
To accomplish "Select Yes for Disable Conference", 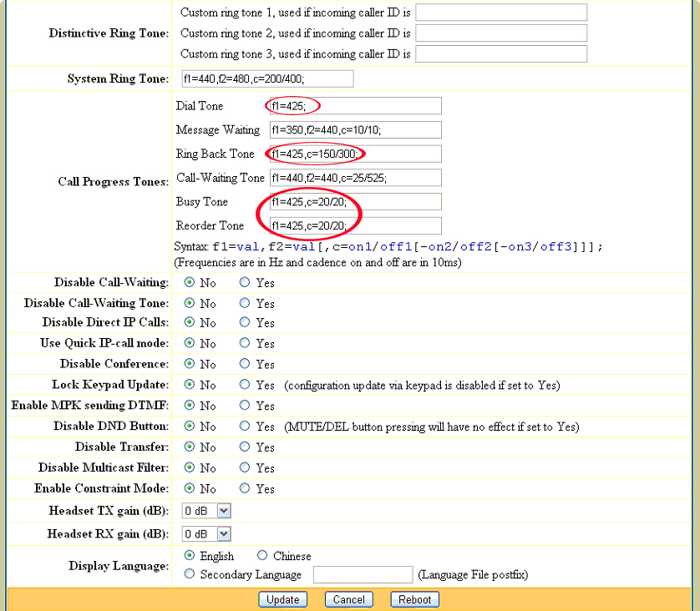I will (x=244, y=364).
